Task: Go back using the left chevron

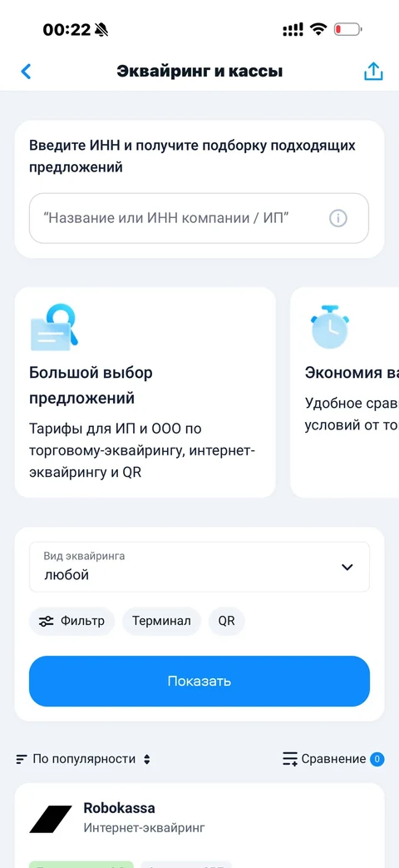Action: click(x=26, y=72)
